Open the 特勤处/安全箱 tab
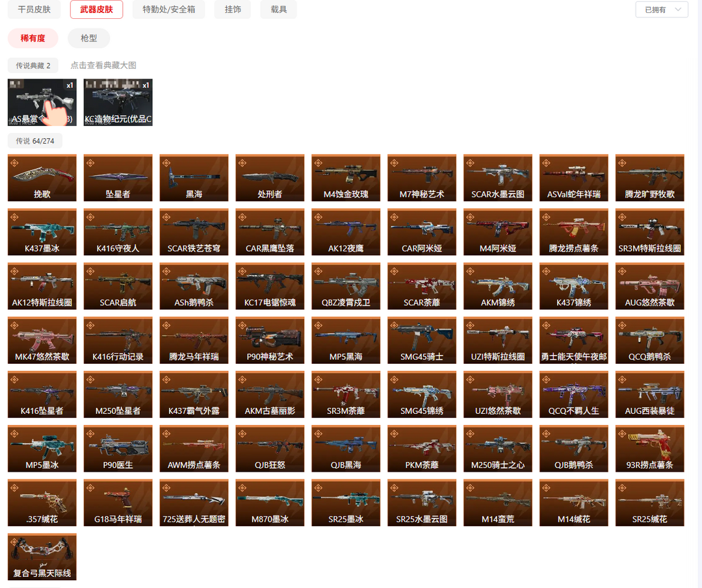Viewport: 702px width, 588px height. pyautogui.click(x=169, y=9)
